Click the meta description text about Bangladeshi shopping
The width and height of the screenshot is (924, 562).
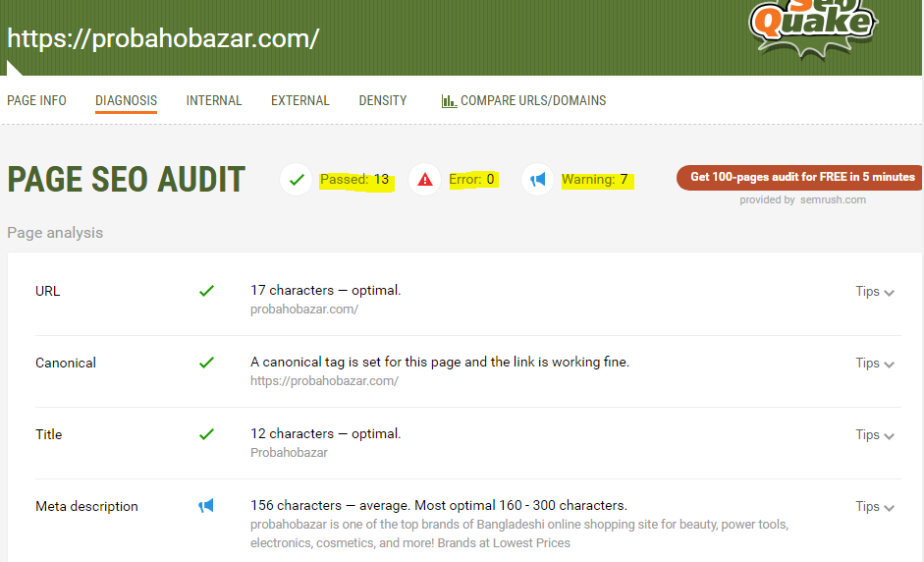coord(519,534)
